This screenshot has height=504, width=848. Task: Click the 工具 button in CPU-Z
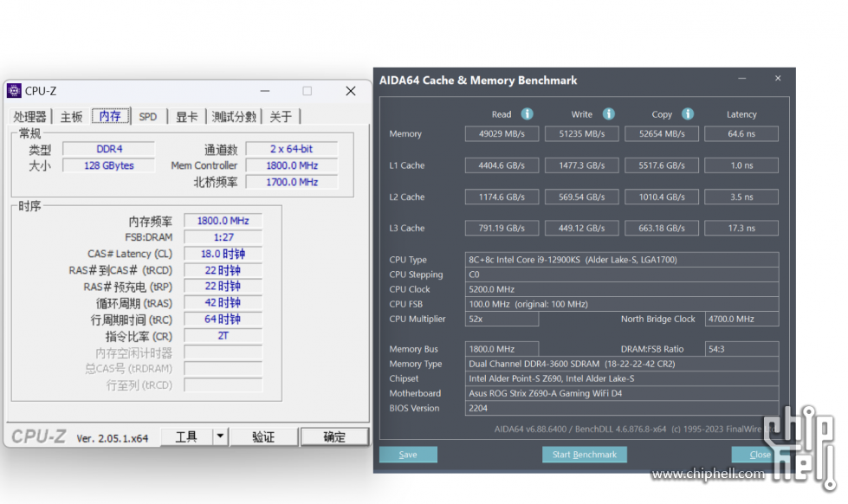click(186, 437)
